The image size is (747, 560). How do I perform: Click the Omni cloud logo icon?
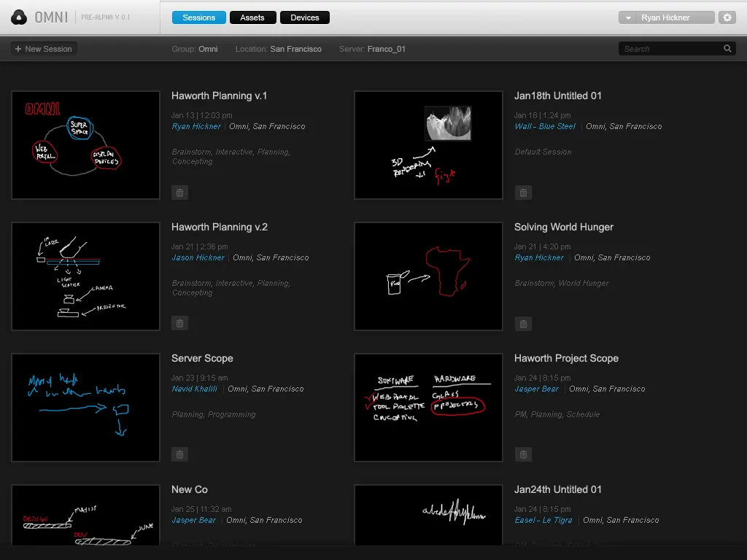(19, 17)
